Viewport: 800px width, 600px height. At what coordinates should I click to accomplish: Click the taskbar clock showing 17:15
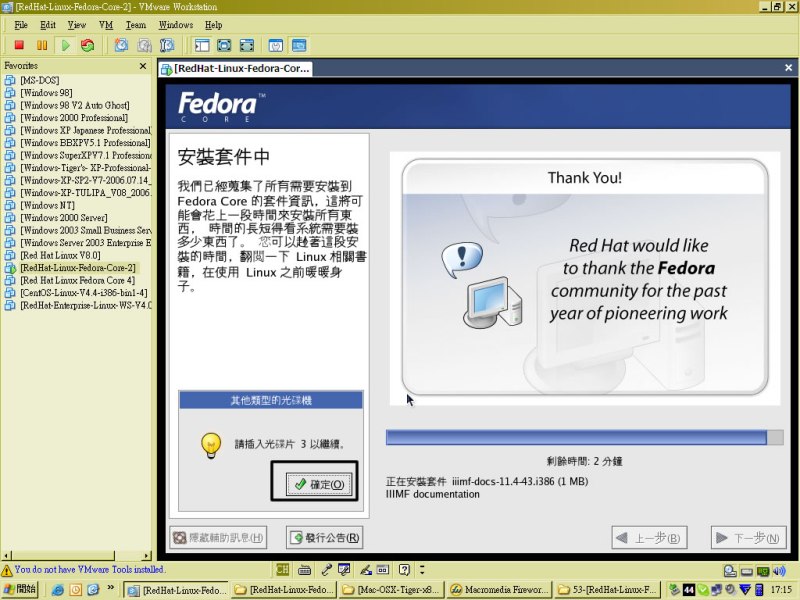point(781,590)
